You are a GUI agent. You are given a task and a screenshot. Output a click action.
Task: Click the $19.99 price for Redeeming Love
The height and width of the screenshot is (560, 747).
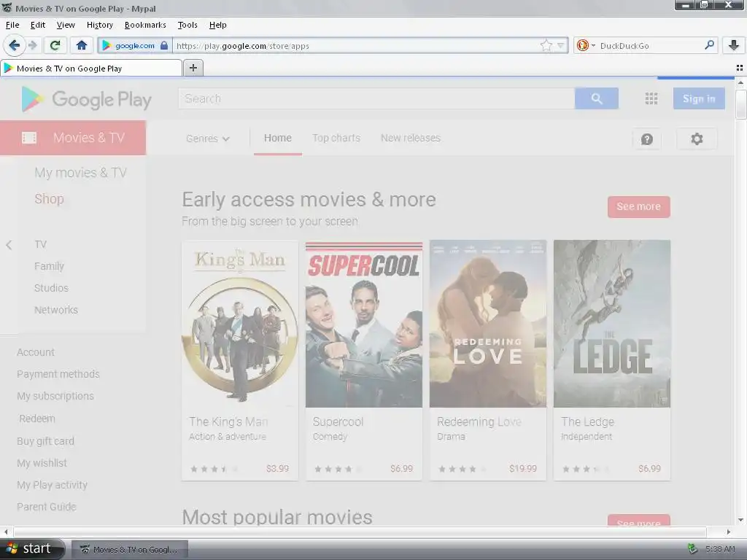click(522, 469)
